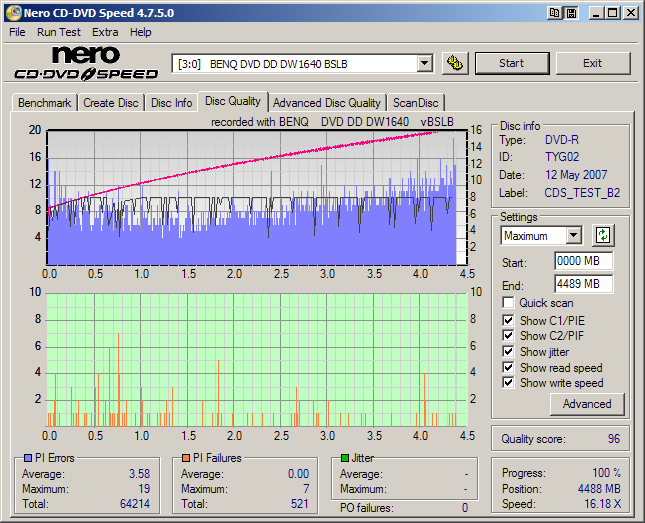645x523 pixels.
Task: Click the Nero disc icon in the title bar
Action: tap(13, 13)
